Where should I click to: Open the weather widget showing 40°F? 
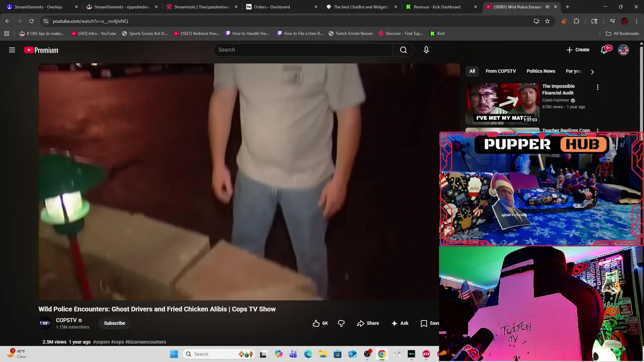click(x=17, y=354)
